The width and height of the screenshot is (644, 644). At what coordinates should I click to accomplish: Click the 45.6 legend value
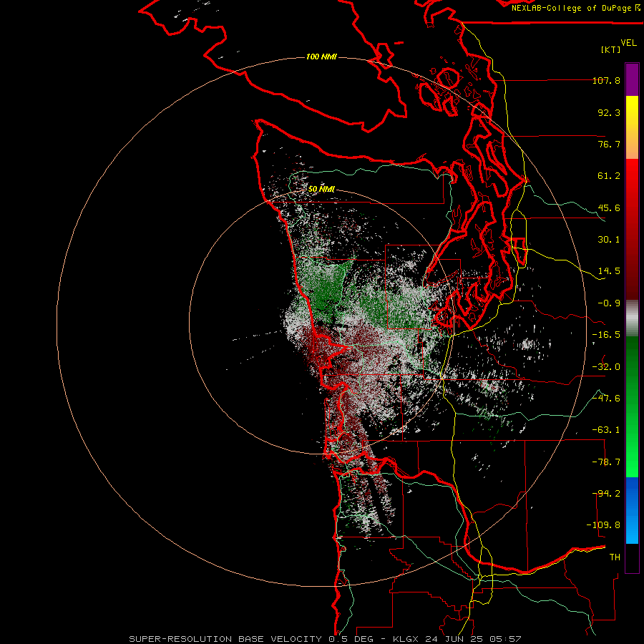pyautogui.click(x=609, y=208)
